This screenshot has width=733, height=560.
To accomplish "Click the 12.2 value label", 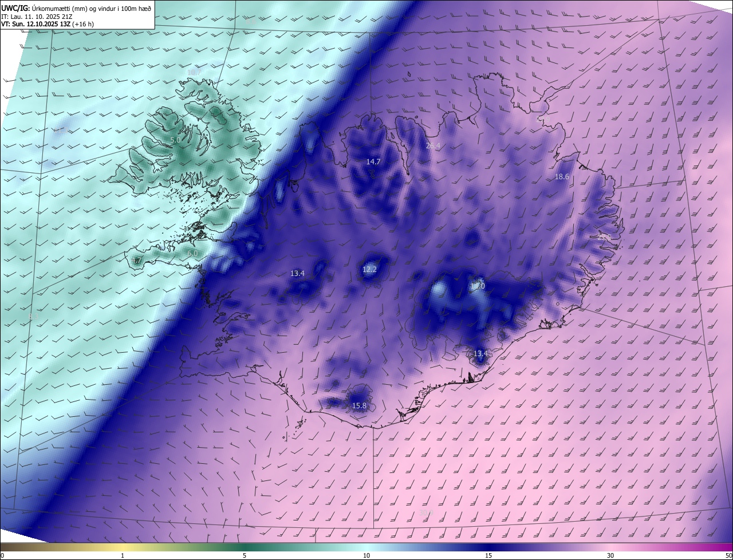I will (369, 269).
